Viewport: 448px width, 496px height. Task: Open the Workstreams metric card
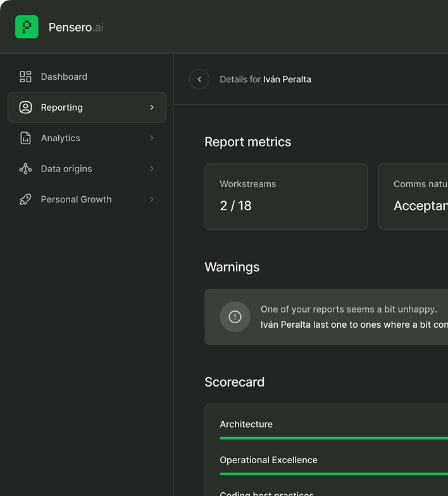point(286,197)
